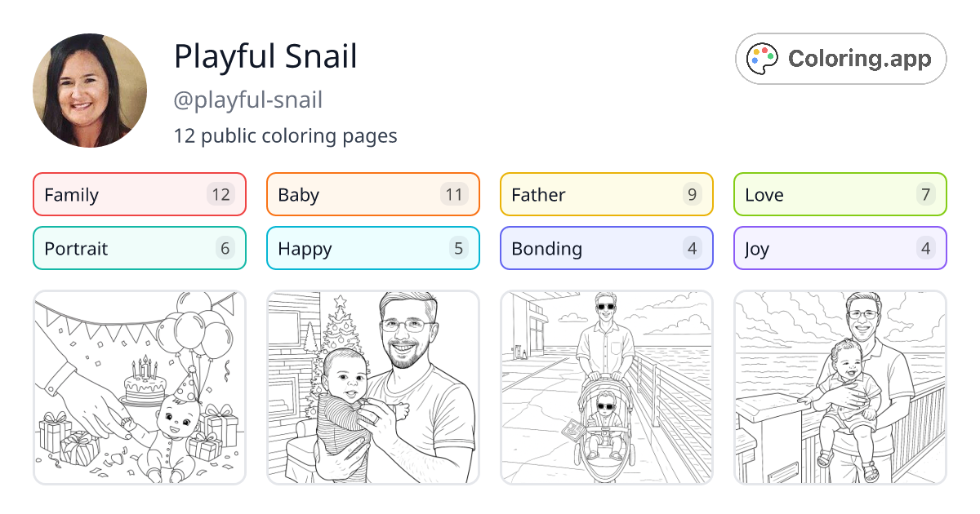The height and width of the screenshot is (514, 980).
Task: Click the @playful-snail username handle
Action: [247, 100]
